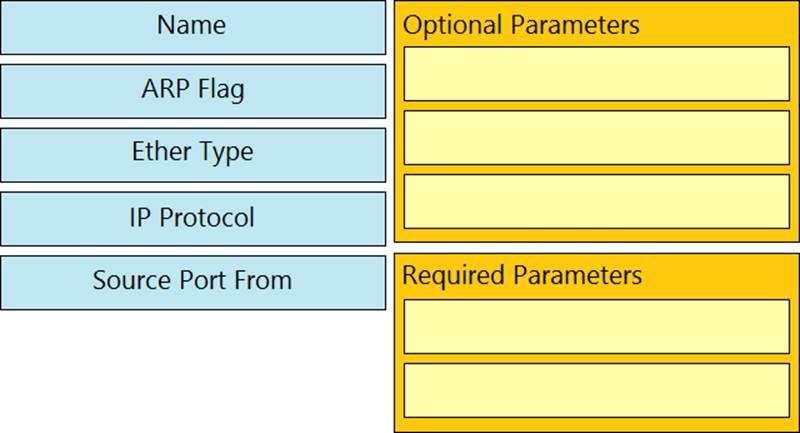
Task: Select the second Required Parameters slot
Action: (596, 390)
